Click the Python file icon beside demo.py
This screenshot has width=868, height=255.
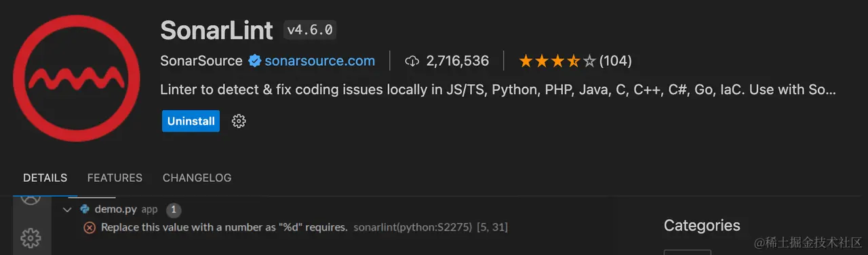click(85, 210)
